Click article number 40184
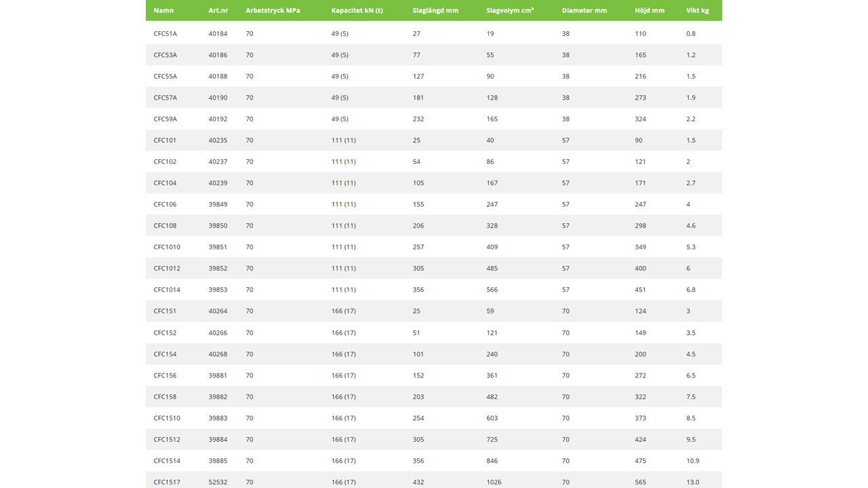This screenshot has height=488, width=868. (x=218, y=33)
